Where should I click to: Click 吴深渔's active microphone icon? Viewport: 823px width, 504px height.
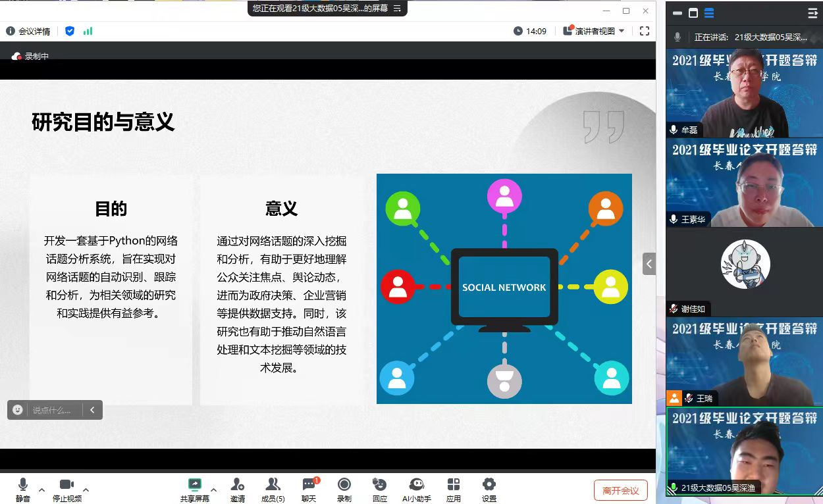coord(674,488)
